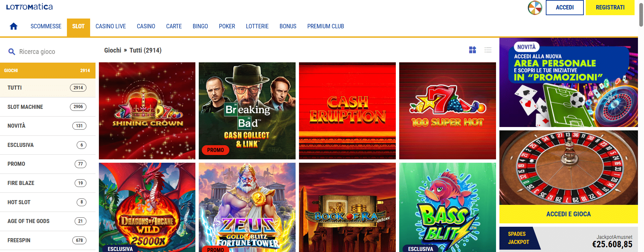
Task: Go to the home icon
Action: [x=13, y=26]
